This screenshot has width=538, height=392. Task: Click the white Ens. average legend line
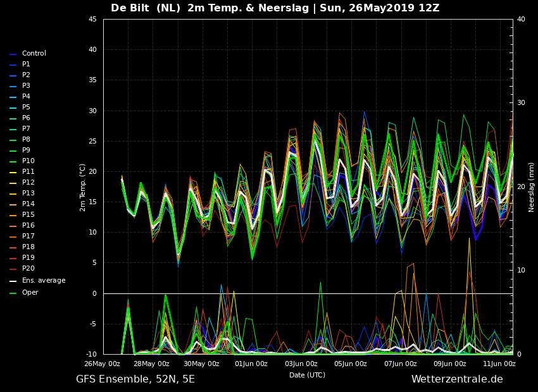point(13,281)
